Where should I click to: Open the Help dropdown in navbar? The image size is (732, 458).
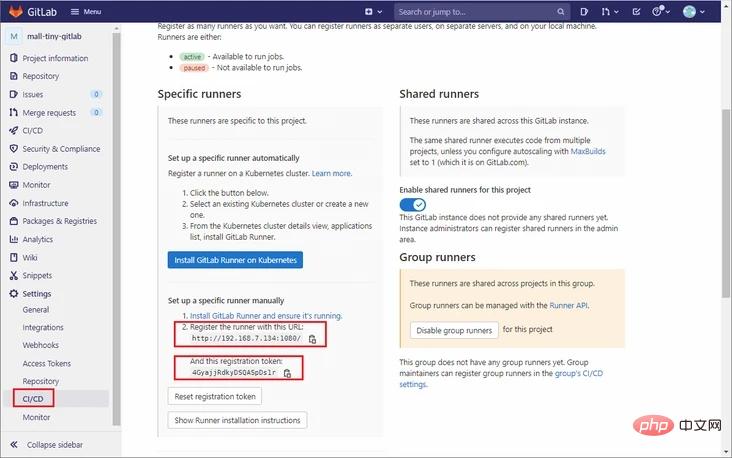[x=661, y=12]
